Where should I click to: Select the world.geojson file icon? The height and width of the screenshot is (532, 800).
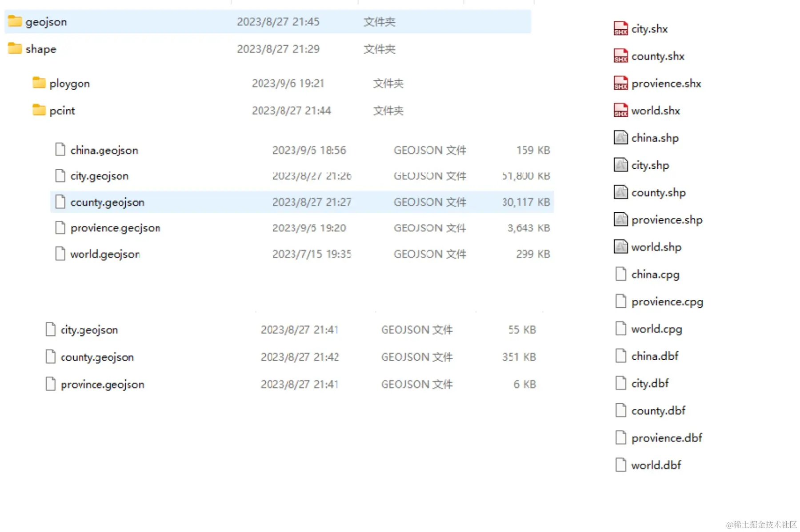60,254
